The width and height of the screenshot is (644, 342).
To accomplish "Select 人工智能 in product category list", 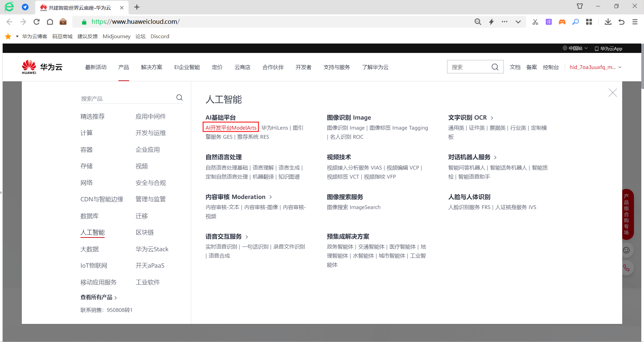I will [x=93, y=232].
